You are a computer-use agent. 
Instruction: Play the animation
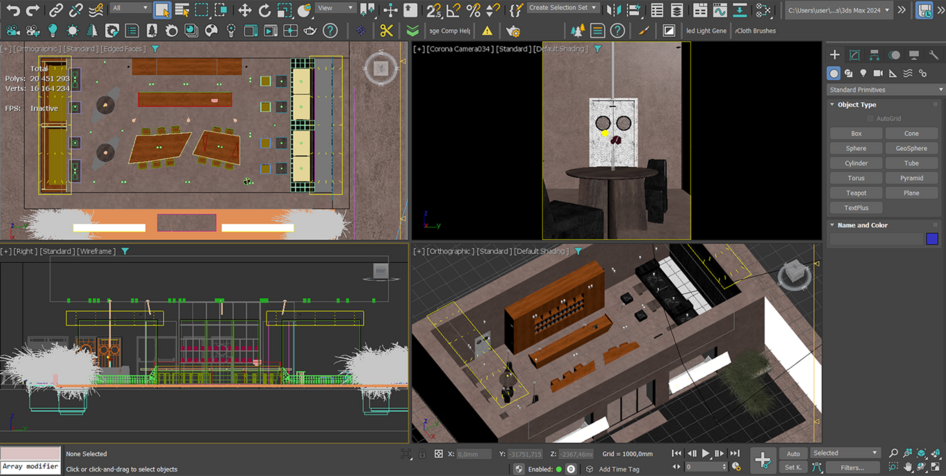tap(706, 454)
